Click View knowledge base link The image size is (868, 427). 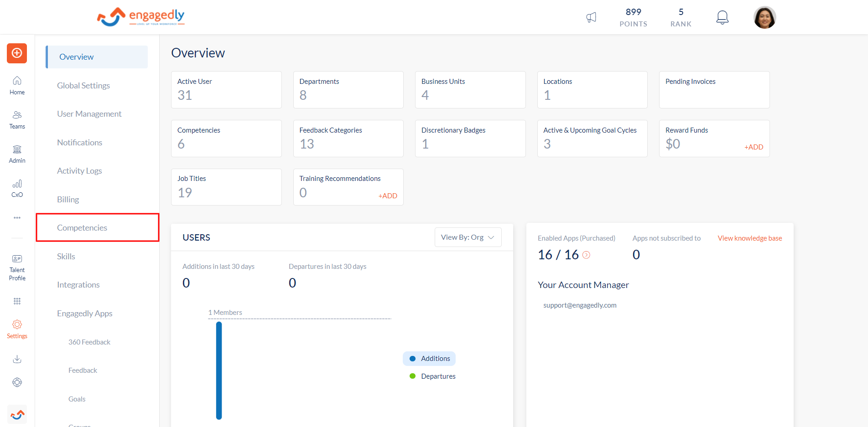coord(750,238)
